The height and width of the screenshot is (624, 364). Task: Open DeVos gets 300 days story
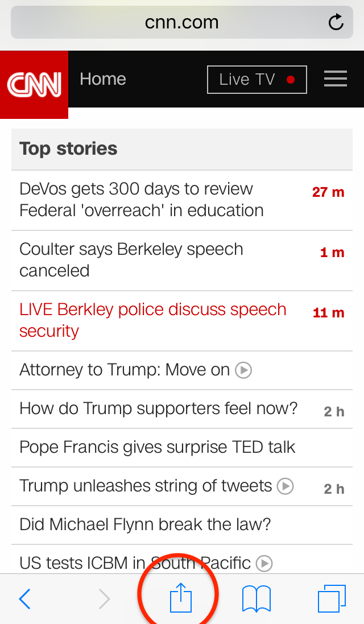(x=182, y=200)
